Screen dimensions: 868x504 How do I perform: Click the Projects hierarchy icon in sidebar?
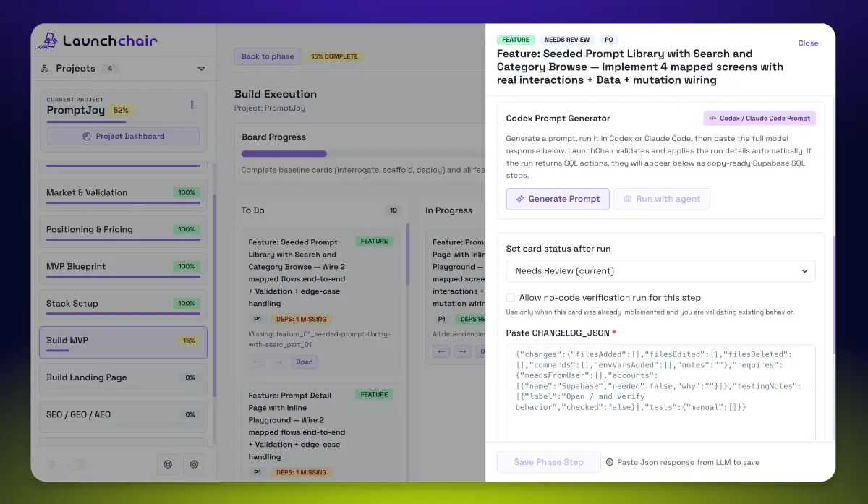pyautogui.click(x=45, y=68)
